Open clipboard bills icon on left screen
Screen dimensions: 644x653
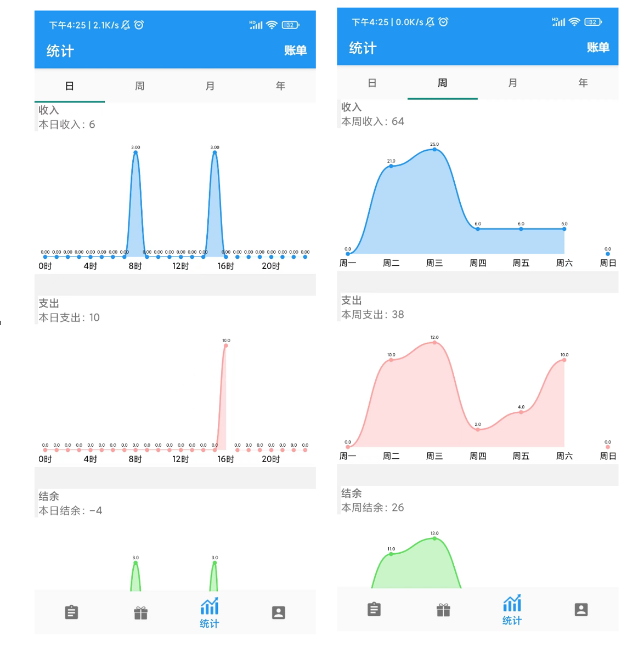coord(71,612)
